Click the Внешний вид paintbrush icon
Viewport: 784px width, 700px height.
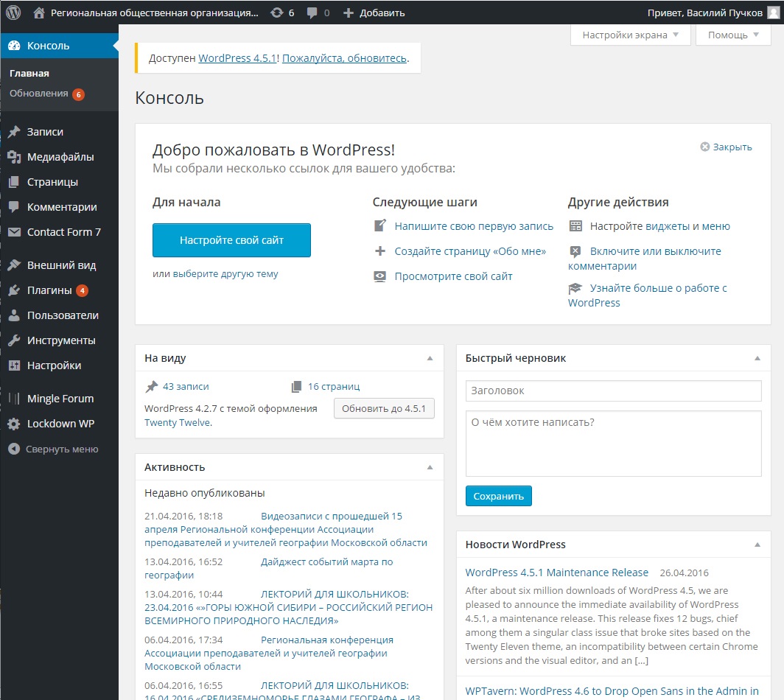click(x=14, y=265)
